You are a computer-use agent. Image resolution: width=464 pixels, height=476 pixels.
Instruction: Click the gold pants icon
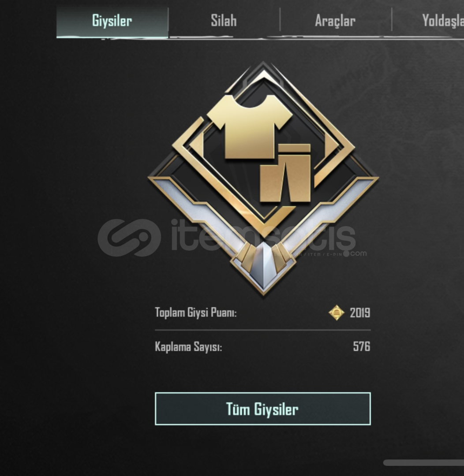tap(285, 173)
